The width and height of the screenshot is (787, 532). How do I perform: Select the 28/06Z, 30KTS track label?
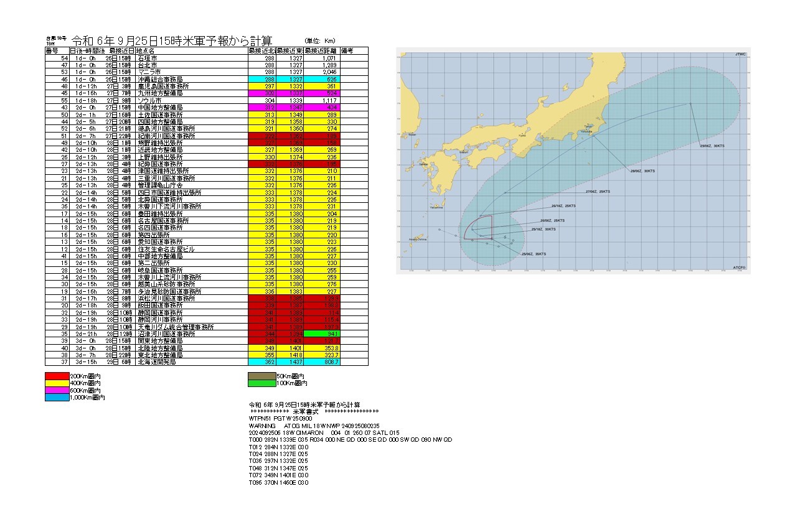(644, 169)
